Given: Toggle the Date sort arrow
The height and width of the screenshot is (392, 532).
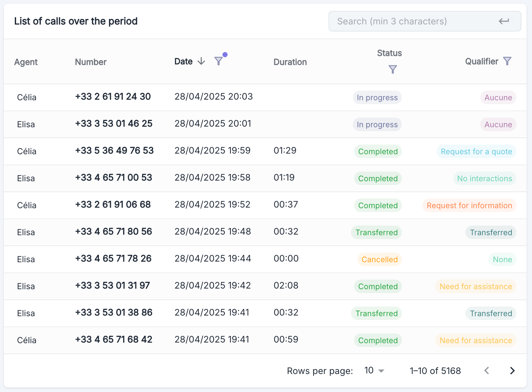Looking at the screenshot, I should (201, 61).
